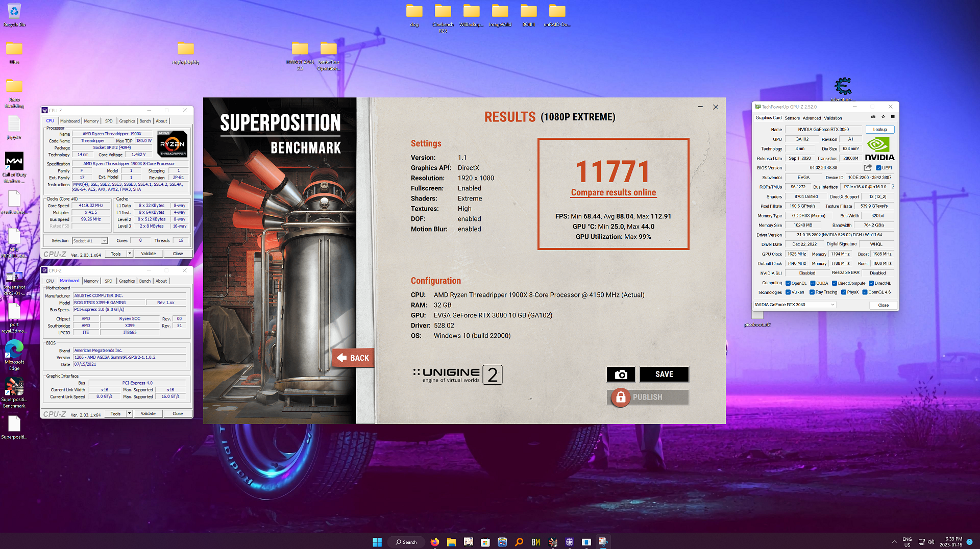This screenshot has height=549, width=980.
Task: Open the volume control in system tray
Action: [931, 542]
